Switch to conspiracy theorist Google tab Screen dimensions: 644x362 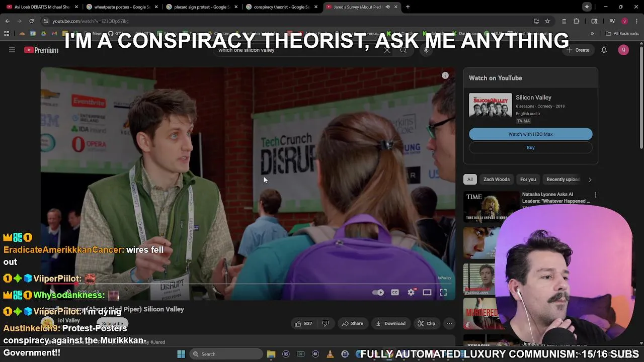(281, 7)
